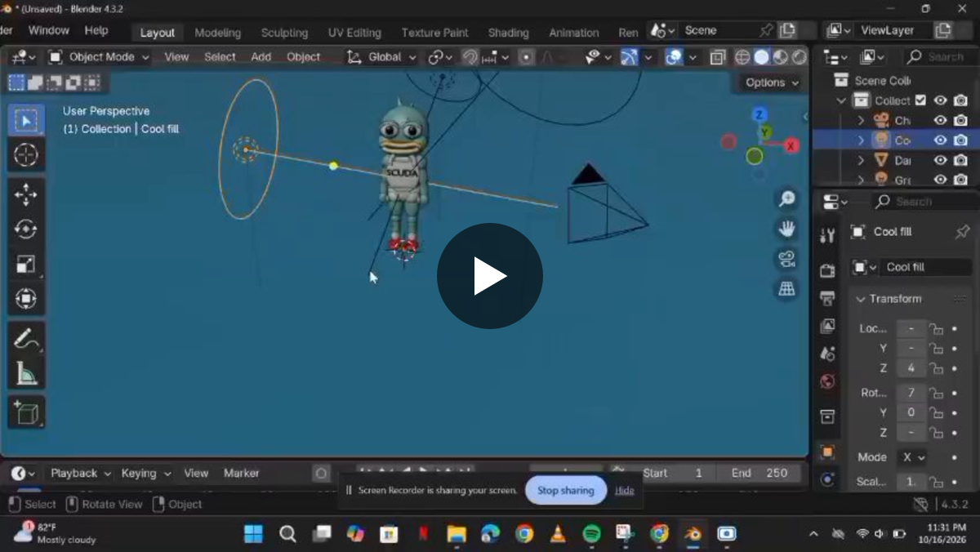Screen dimensions: 980x552
Task: Open the Blender icon on the taskbar
Action: point(693,534)
